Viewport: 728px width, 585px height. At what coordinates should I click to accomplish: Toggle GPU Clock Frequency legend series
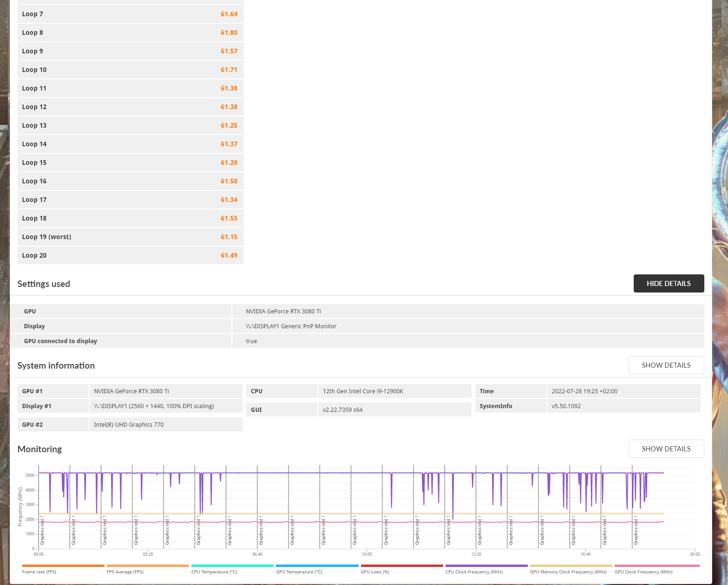point(657,569)
